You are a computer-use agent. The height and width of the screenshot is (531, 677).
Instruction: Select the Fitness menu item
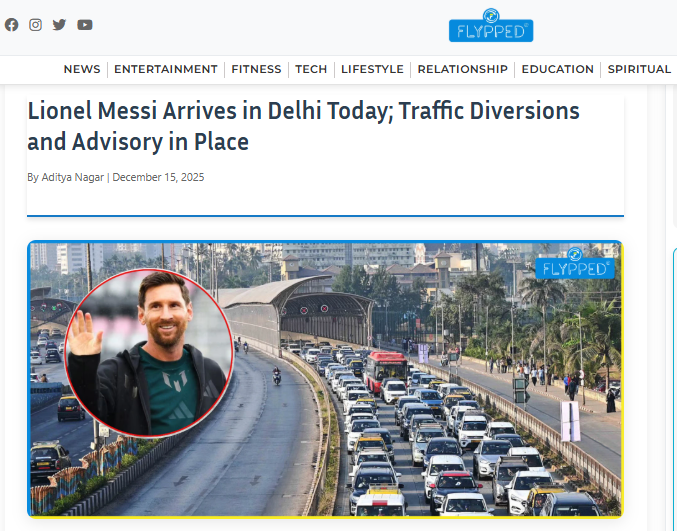coord(256,69)
